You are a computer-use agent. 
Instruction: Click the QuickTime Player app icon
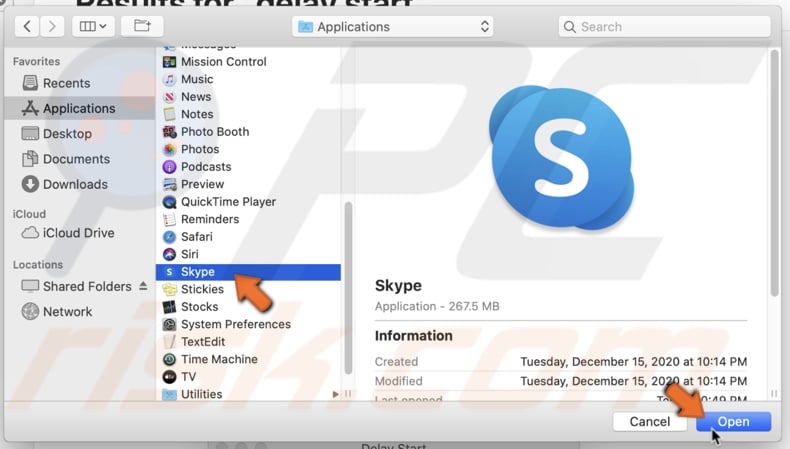click(169, 202)
